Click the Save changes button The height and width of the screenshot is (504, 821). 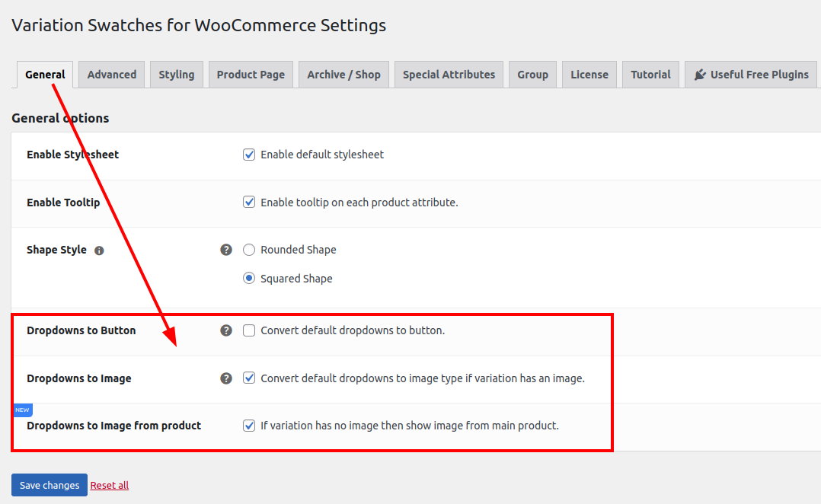(50, 485)
